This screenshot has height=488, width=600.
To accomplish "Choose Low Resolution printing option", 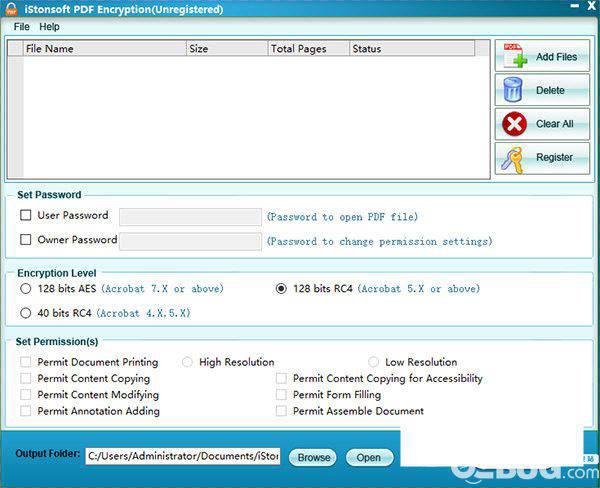I will (x=373, y=362).
